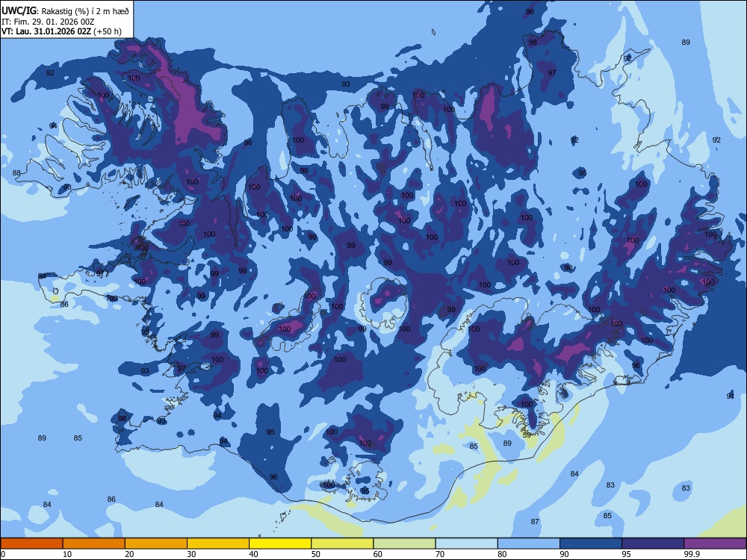Click the bright yellow 40–50 legend swatch
Screen dimensions: 747x560
(280, 544)
